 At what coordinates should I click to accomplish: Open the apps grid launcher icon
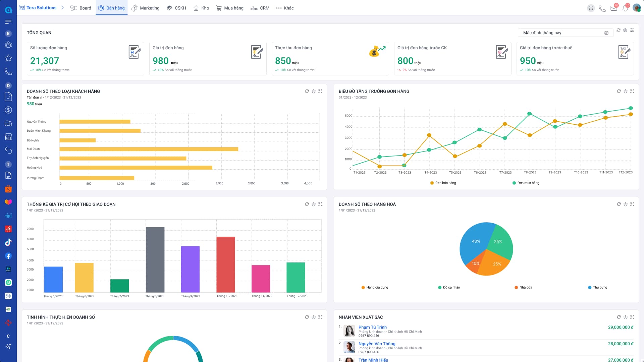point(591,8)
